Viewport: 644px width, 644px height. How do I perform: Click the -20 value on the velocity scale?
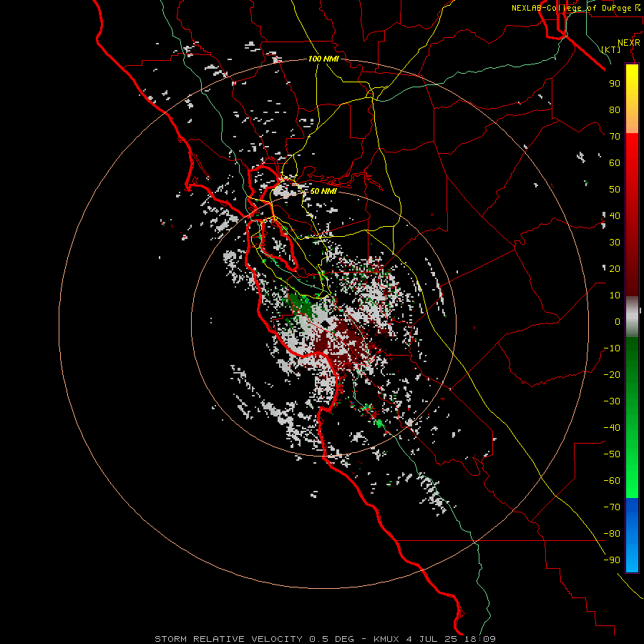point(612,374)
